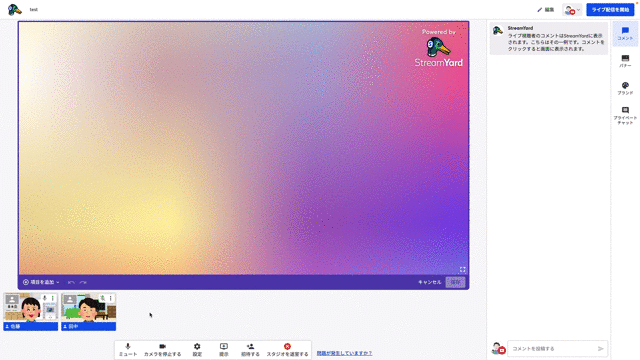Select the 佐藤 name label bar
This screenshot has width=640, height=360.
pos(31,327)
